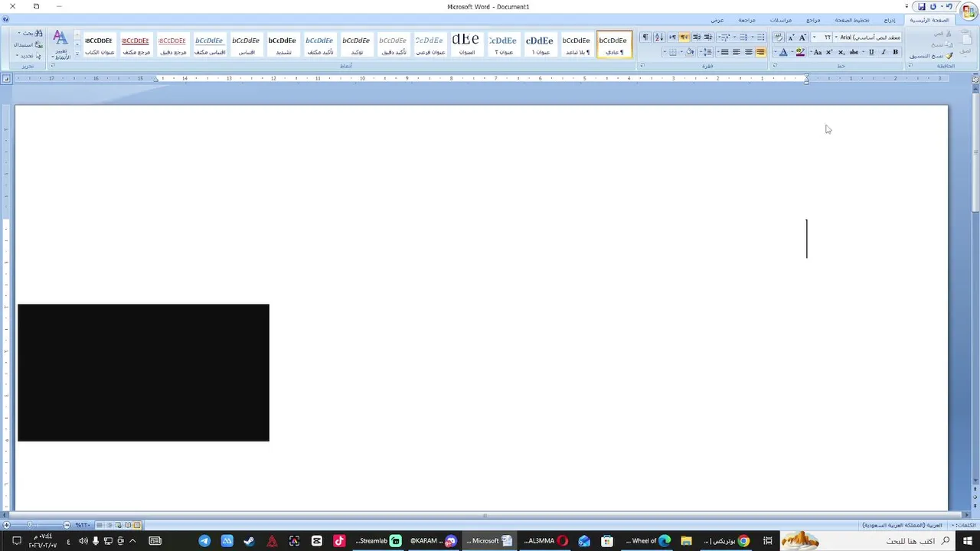
Task: Click the Paste clipboard icon
Action: 966,40
